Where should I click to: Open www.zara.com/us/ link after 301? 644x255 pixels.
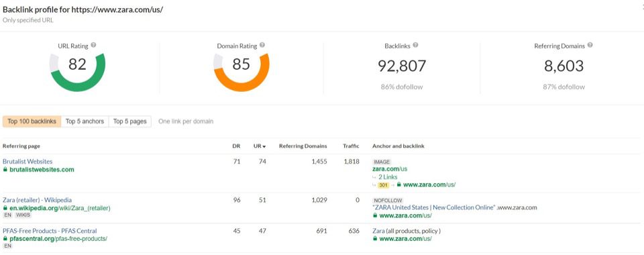[429, 185]
